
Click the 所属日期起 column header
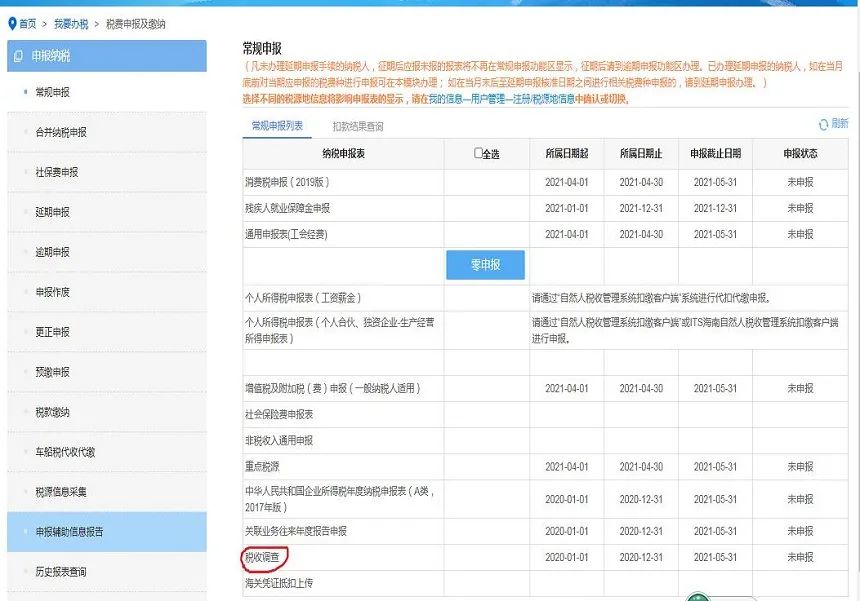point(567,154)
